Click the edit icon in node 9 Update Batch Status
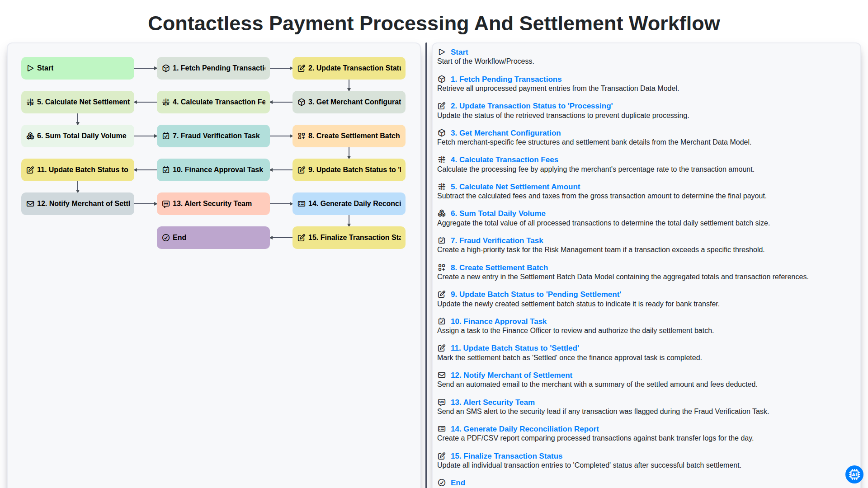The height and width of the screenshot is (488, 868). click(x=302, y=170)
